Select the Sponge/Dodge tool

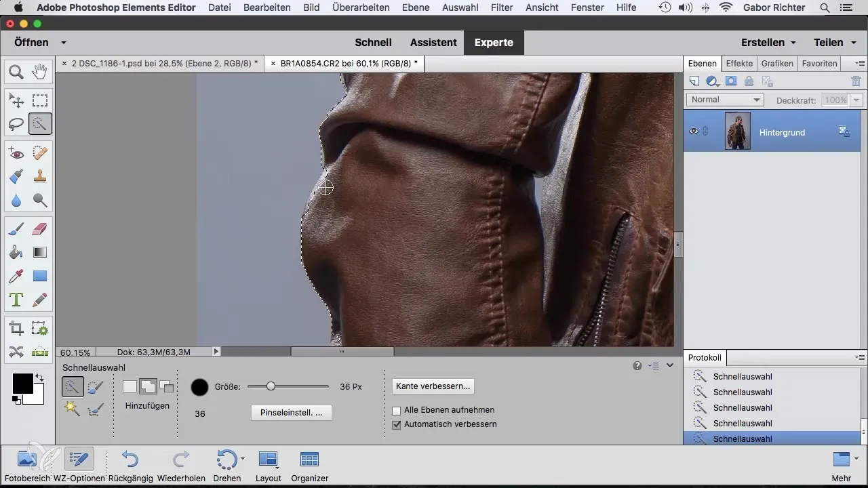pos(40,200)
